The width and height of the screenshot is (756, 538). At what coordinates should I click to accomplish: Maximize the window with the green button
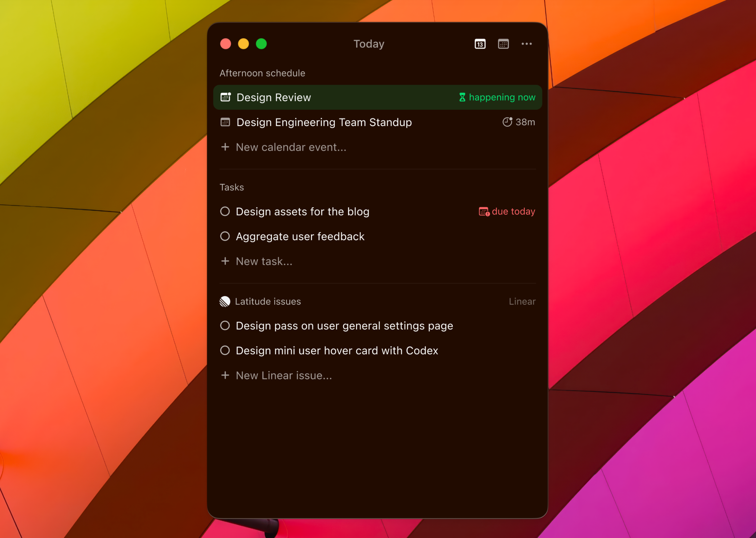tap(261, 44)
